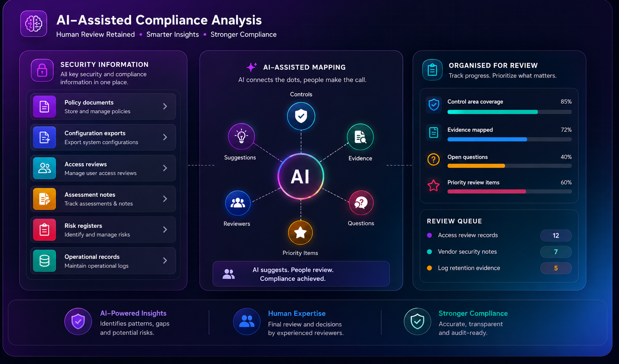Screen dimensions: 619x364
Task: Select the Priority Items star node
Action: pyautogui.click(x=300, y=233)
